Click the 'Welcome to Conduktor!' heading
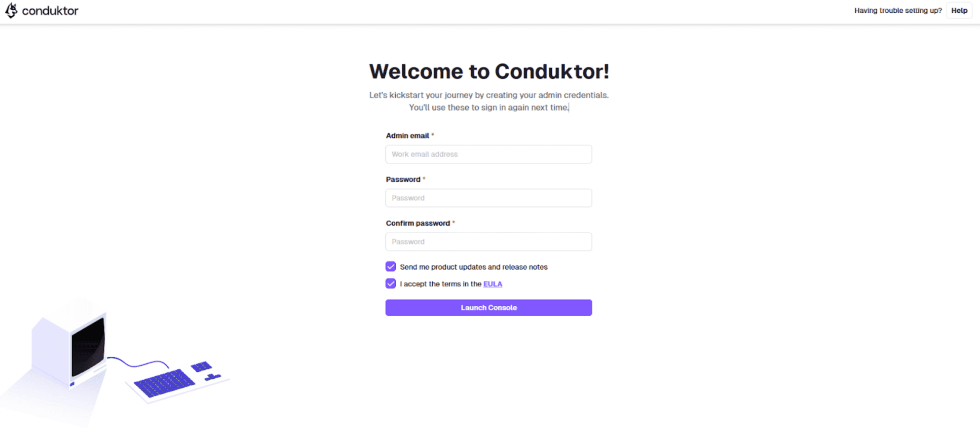Viewport: 980px width, 432px height. (489, 72)
